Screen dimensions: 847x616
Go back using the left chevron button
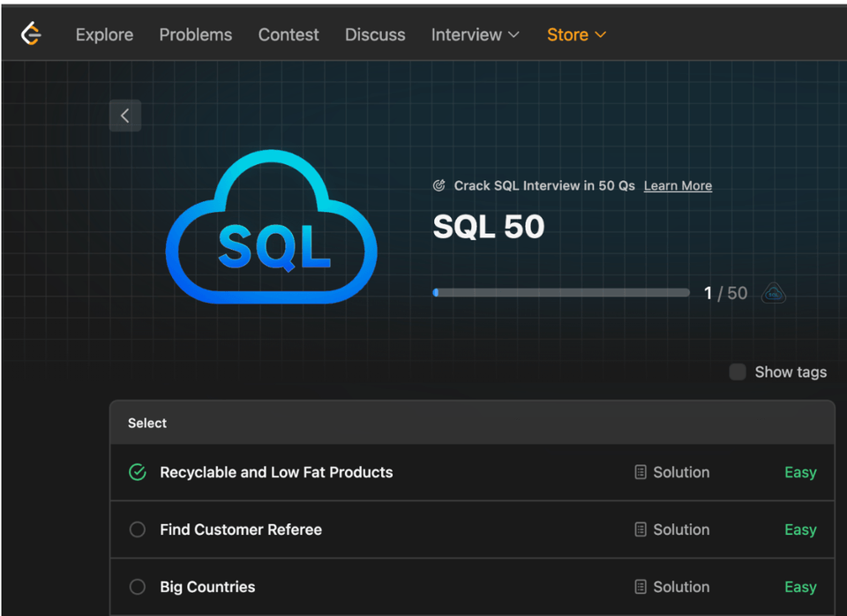coord(125,116)
